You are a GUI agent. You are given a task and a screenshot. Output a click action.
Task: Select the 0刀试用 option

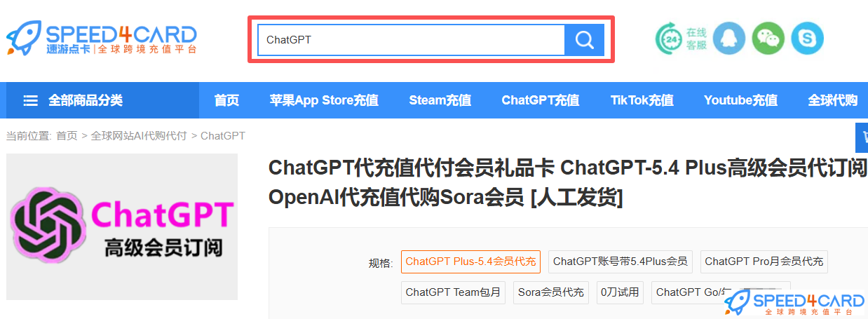[x=620, y=292]
